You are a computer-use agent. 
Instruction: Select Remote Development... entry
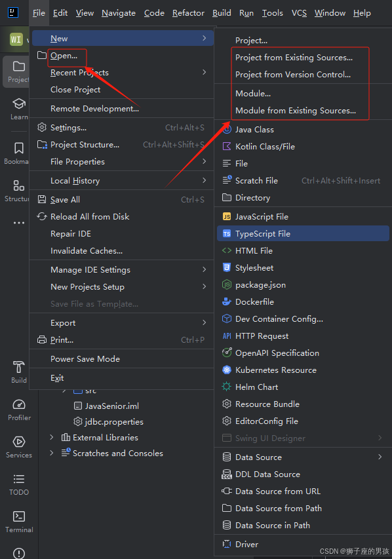point(121,108)
